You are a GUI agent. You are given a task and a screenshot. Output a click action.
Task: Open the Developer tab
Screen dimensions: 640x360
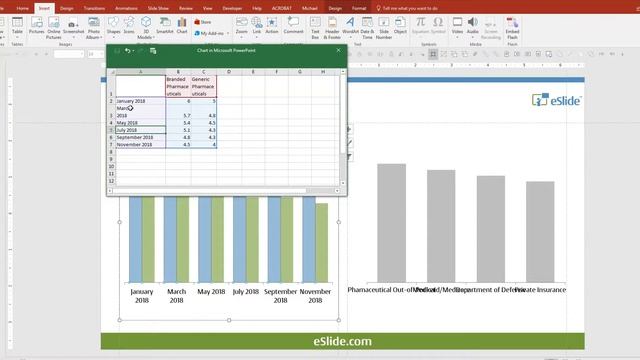232,8
